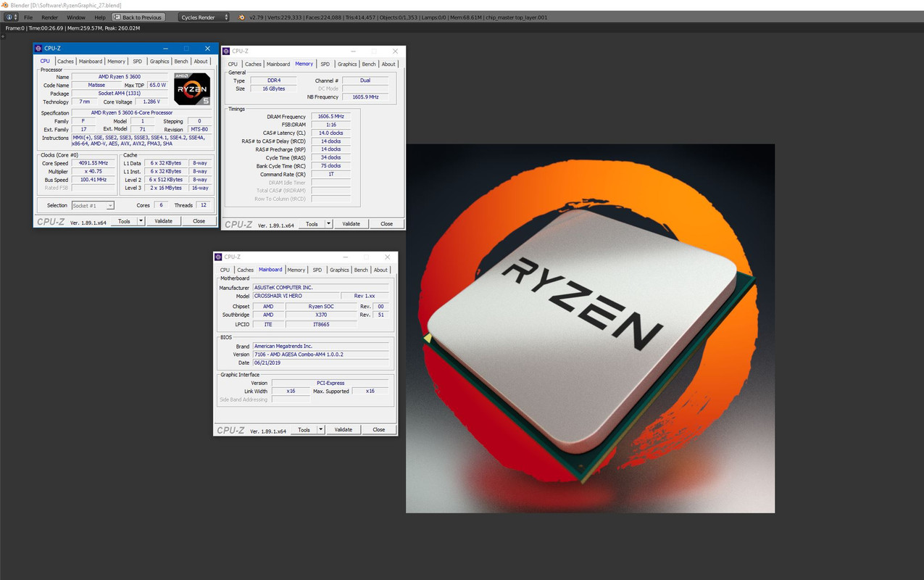Click the CPU-Z icon in the Mainboard window's title bar
924x580 pixels.
click(219, 257)
